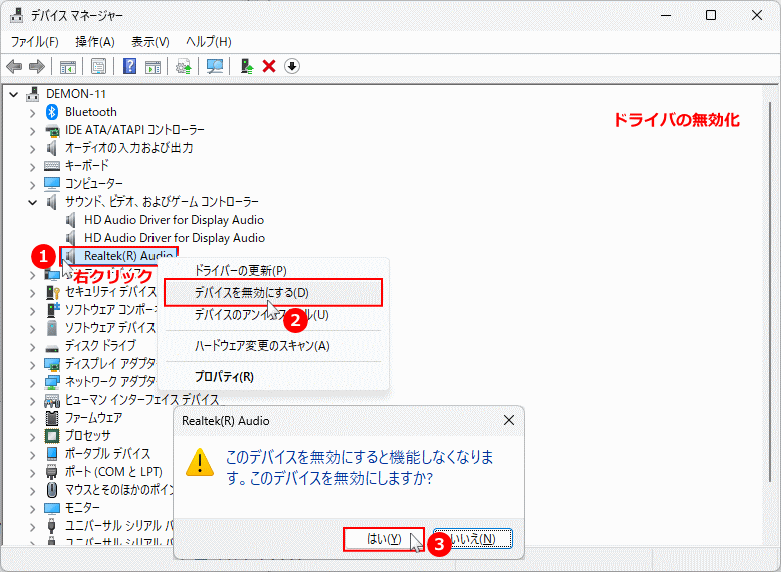This screenshot has width=781, height=572.
Task: Click the モニター category icon
Action: (x=52, y=508)
